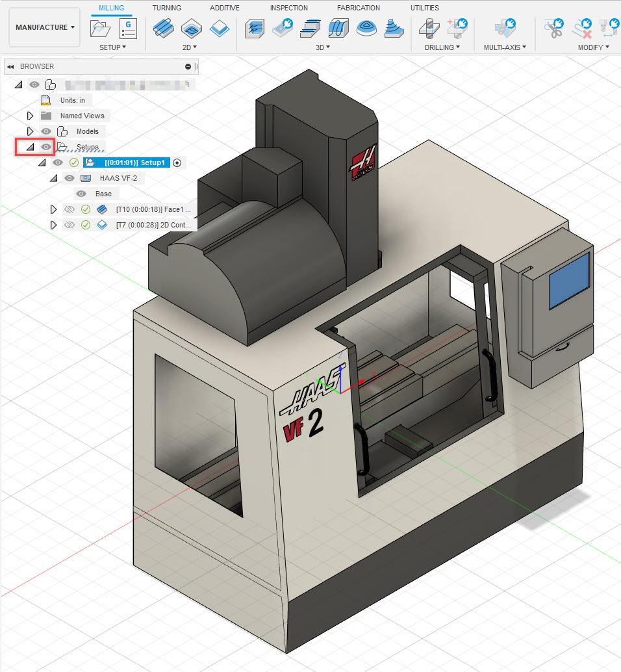Expand the Named Views folder
621x672 pixels.
coord(30,116)
